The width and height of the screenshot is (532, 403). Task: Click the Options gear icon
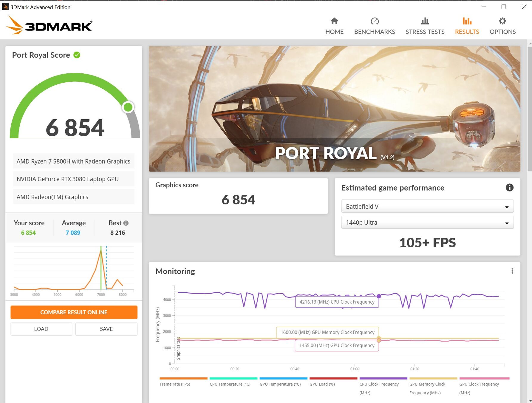click(502, 21)
